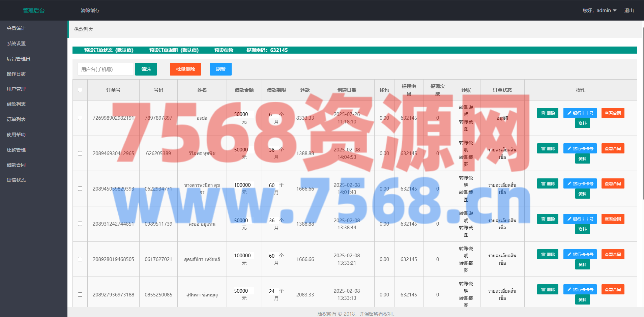Image resolution: width=644 pixels, height=317 pixels.
Task: Check the box for order 726998902982191
Action: 80,118
